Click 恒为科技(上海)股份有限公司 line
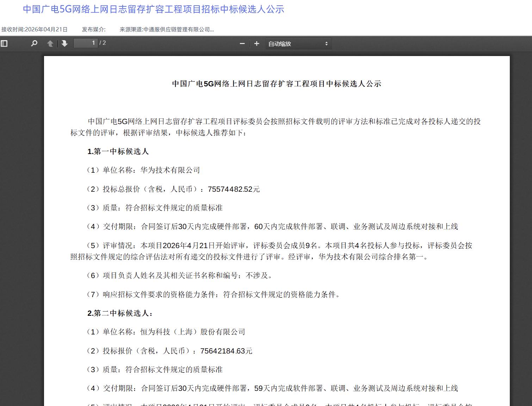 (166, 332)
